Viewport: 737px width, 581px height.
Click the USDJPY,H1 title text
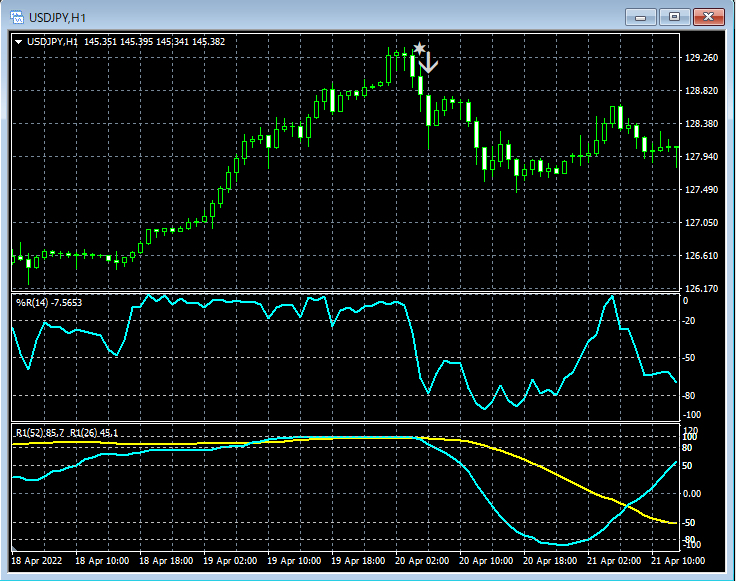coord(57,18)
